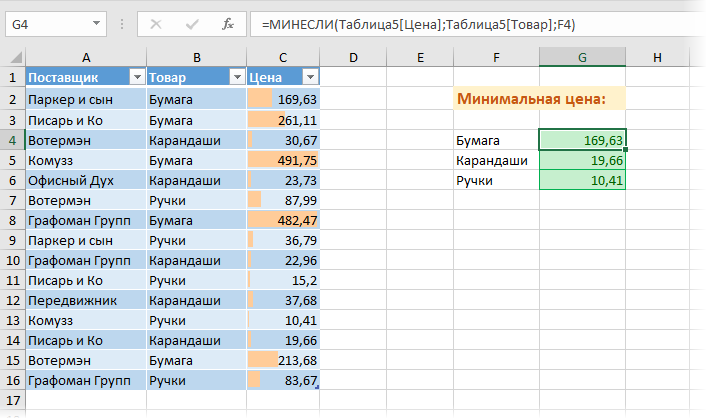Click price cell 169,63 in column C
This screenshot has height=419, width=707.
pyautogui.click(x=283, y=100)
